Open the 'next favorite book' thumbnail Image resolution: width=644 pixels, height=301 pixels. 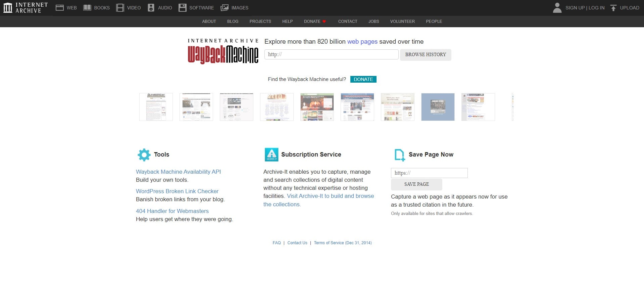click(398, 107)
